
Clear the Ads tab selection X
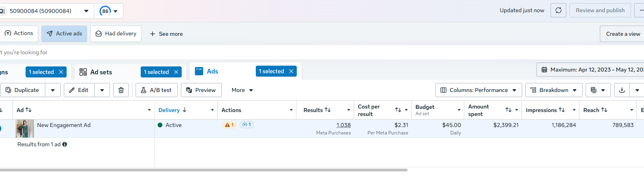(291, 71)
